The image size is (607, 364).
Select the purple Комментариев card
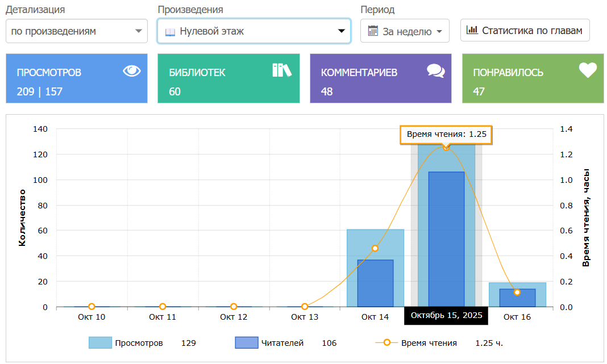[x=381, y=78]
